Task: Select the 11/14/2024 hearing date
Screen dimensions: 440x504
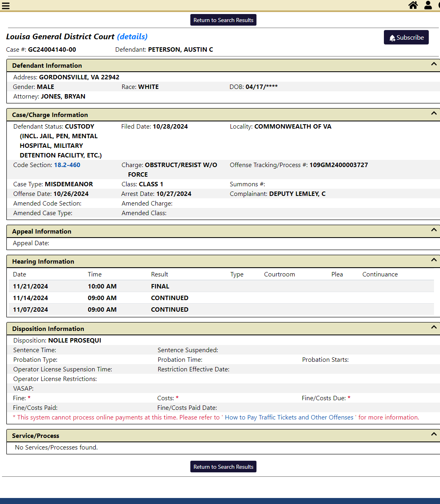Action: click(30, 298)
